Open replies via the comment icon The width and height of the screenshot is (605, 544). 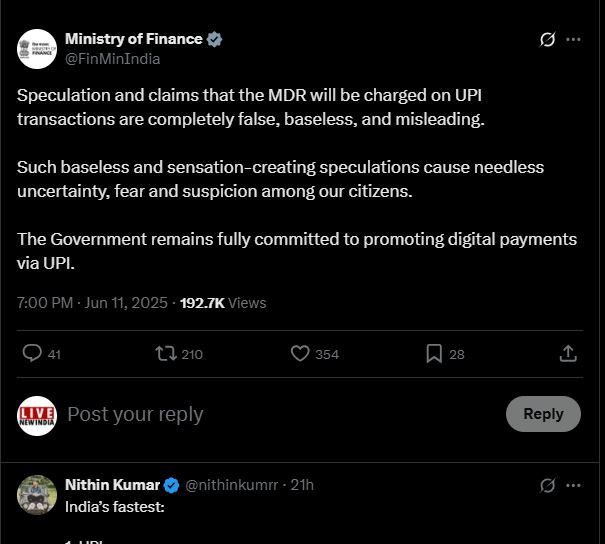pos(32,353)
